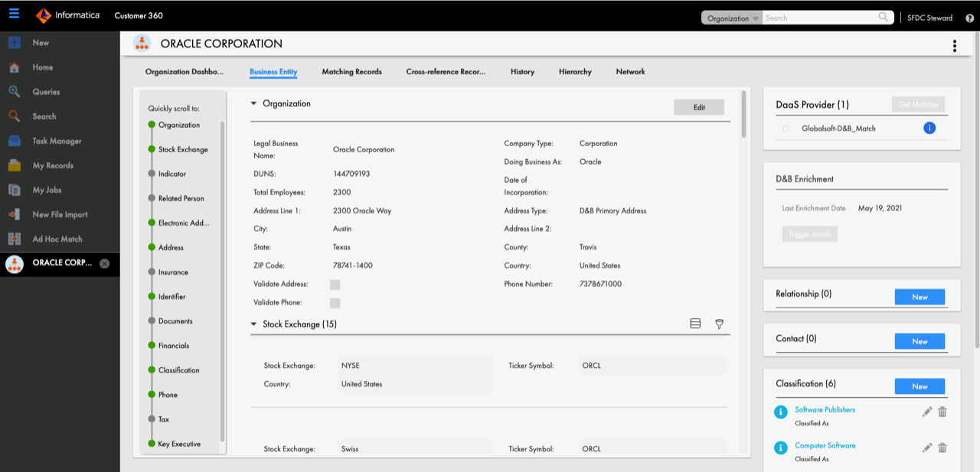Open New File Import icon
Image resolution: width=980 pixels, height=472 pixels.
point(14,214)
